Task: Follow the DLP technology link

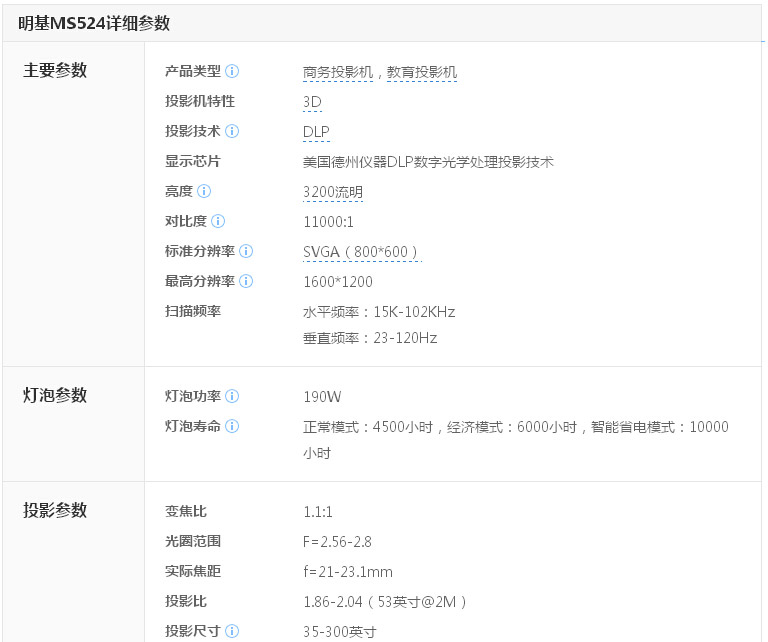Action: click(316, 132)
